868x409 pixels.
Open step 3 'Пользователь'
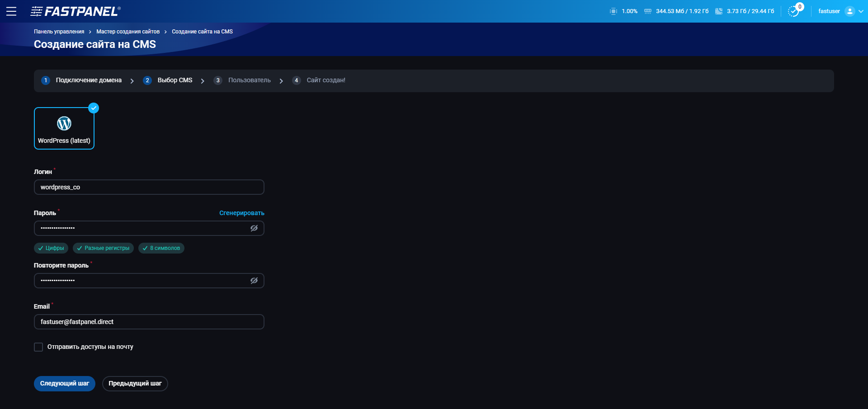pyautogui.click(x=243, y=80)
